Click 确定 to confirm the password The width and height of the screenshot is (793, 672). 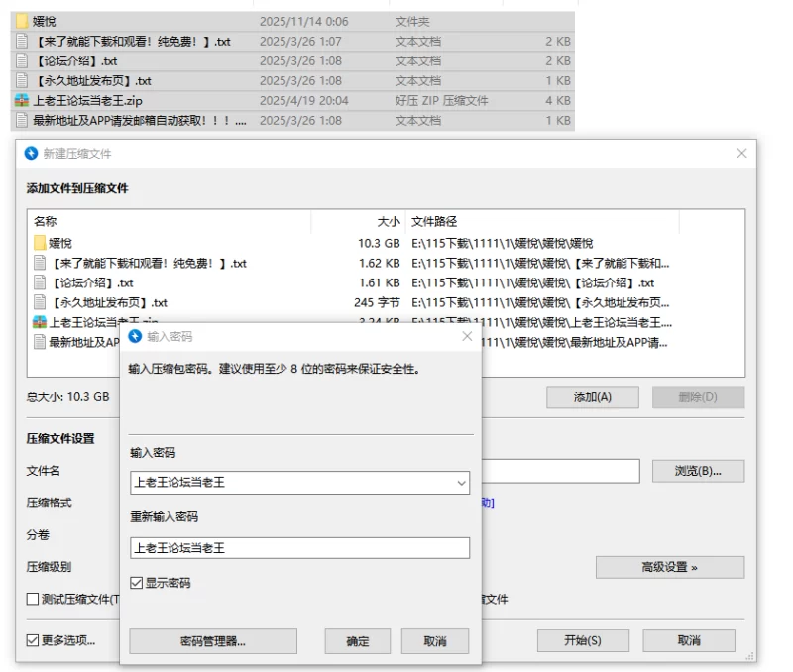point(358,641)
